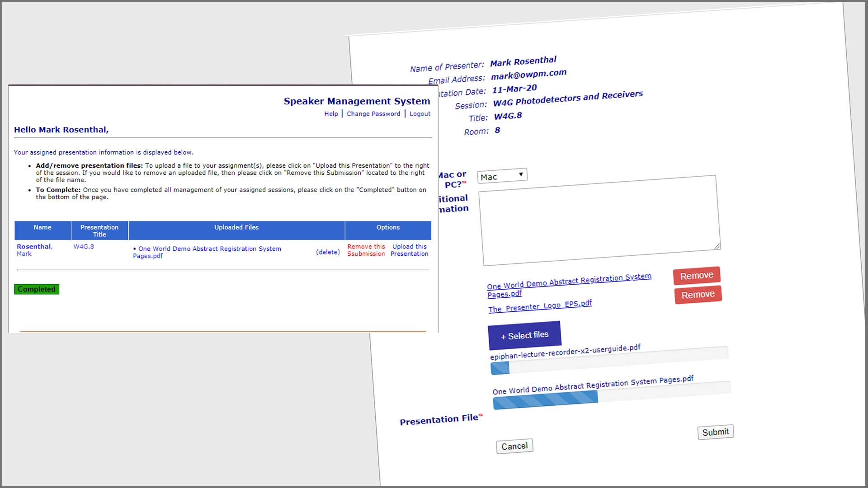Open The_Presenter_Logo_EPS.pdf link

[x=540, y=306]
